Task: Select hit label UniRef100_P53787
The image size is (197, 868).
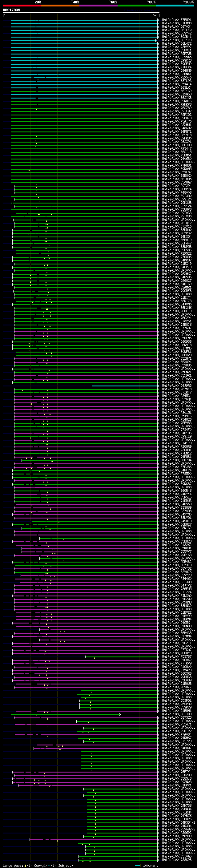Action: pos(177,657)
